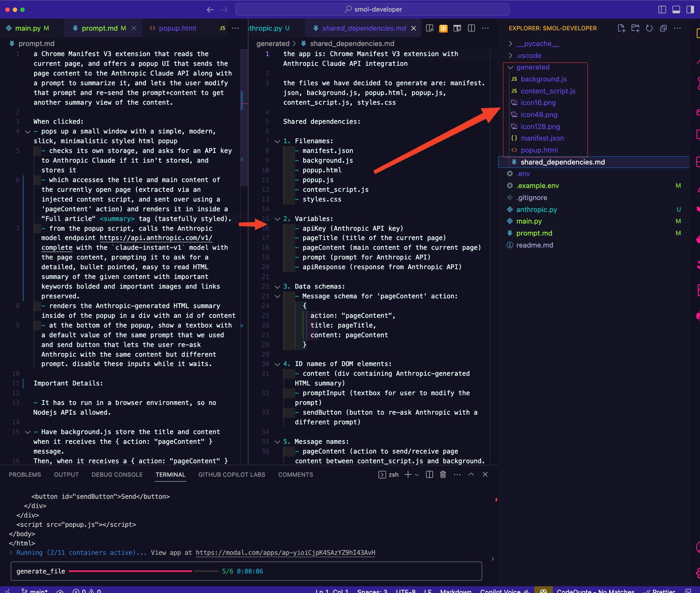Image resolution: width=700 pixels, height=593 pixels.
Task: Go back with the navigation arrow
Action: tap(210, 10)
